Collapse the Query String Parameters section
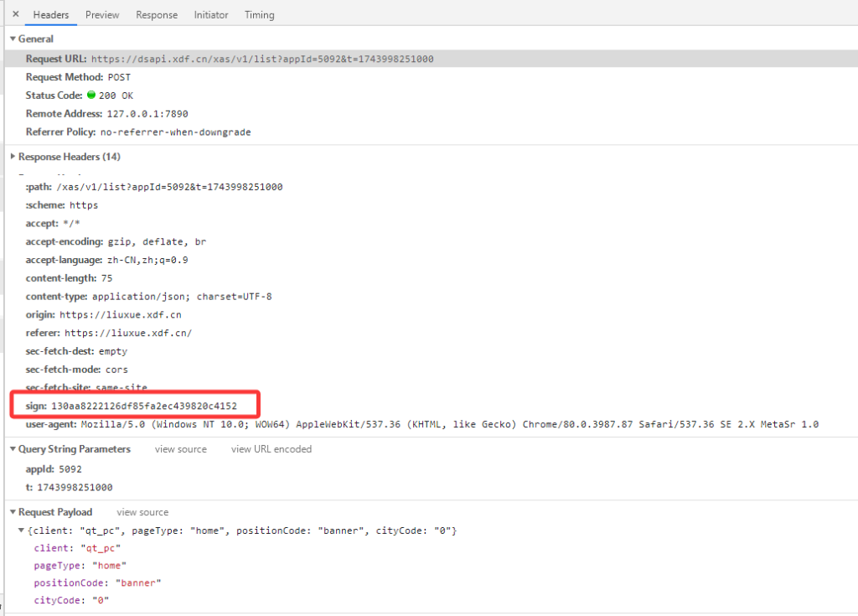This screenshot has width=858, height=616. click(13, 449)
